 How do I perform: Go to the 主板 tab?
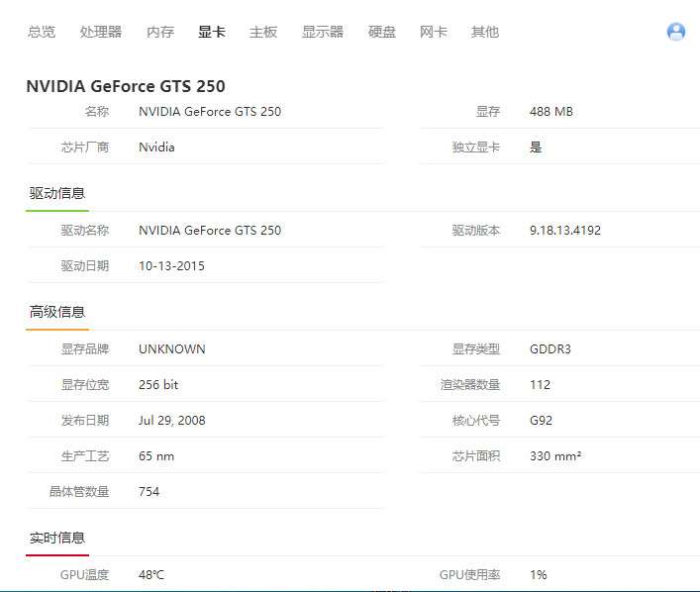point(263,32)
